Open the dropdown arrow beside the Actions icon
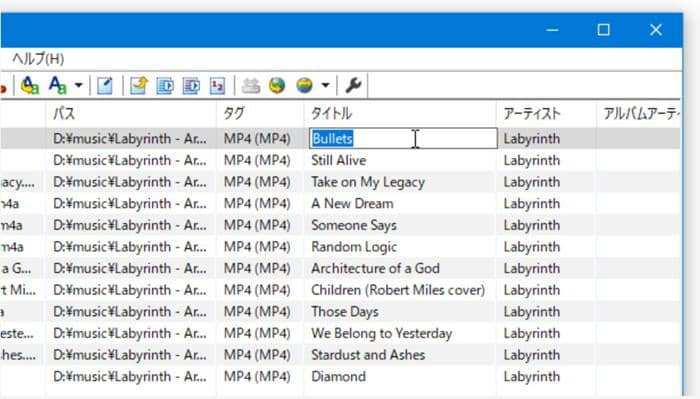This screenshot has width=700, height=399. [79, 85]
